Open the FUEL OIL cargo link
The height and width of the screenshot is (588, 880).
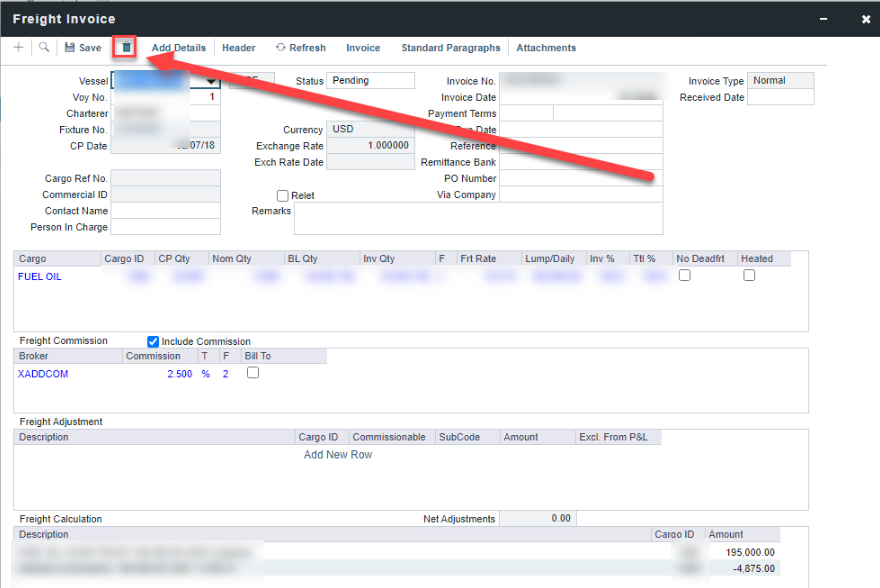click(40, 276)
